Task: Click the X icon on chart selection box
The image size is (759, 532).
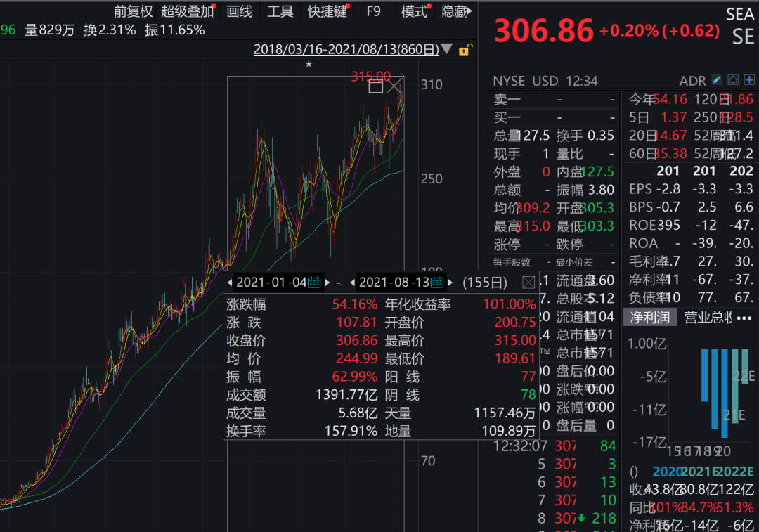Action: tap(394, 86)
